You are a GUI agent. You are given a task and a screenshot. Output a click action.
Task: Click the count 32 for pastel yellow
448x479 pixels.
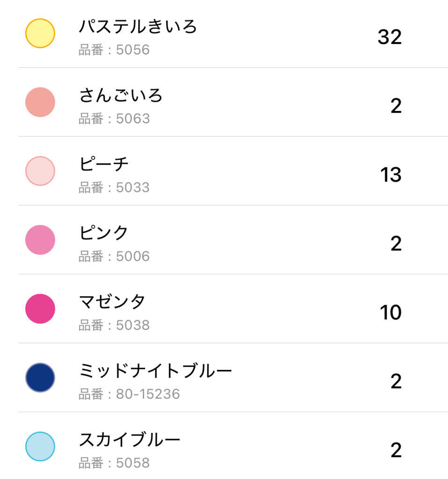pos(389,36)
